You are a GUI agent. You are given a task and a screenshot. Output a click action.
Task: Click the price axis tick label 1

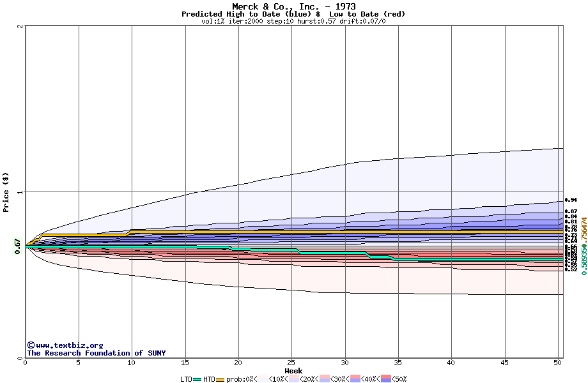pos(20,192)
